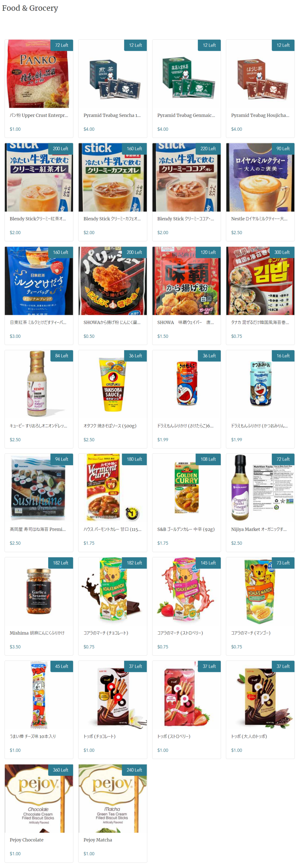Open Koala's March mango box image

[260, 591]
